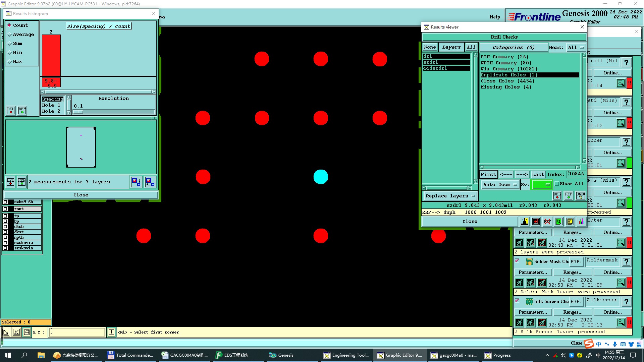Click down arrow on Spacing/Hole list scroller
The image size is (644, 362).
click(x=69, y=113)
